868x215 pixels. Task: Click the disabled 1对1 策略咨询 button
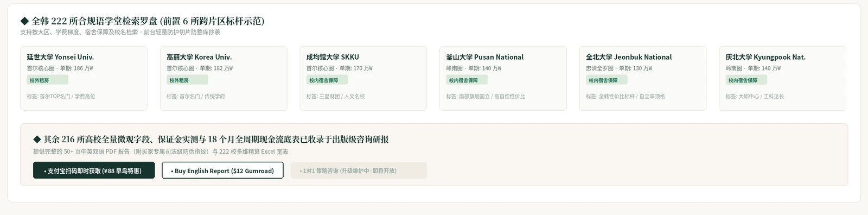359,170
